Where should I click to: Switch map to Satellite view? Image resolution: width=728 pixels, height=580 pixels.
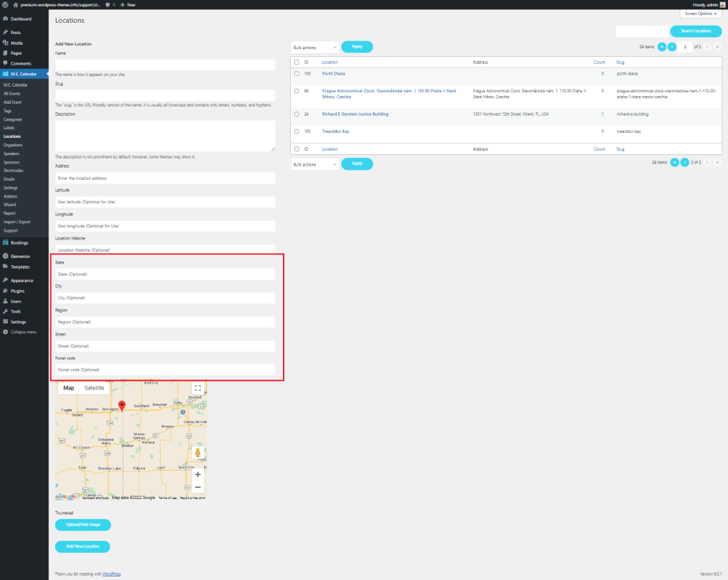[x=94, y=388]
